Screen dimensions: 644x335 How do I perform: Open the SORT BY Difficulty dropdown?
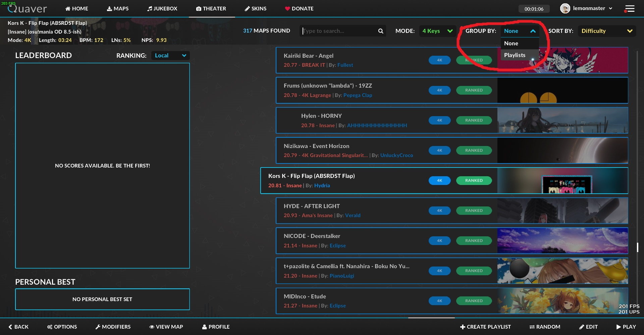[606, 31]
